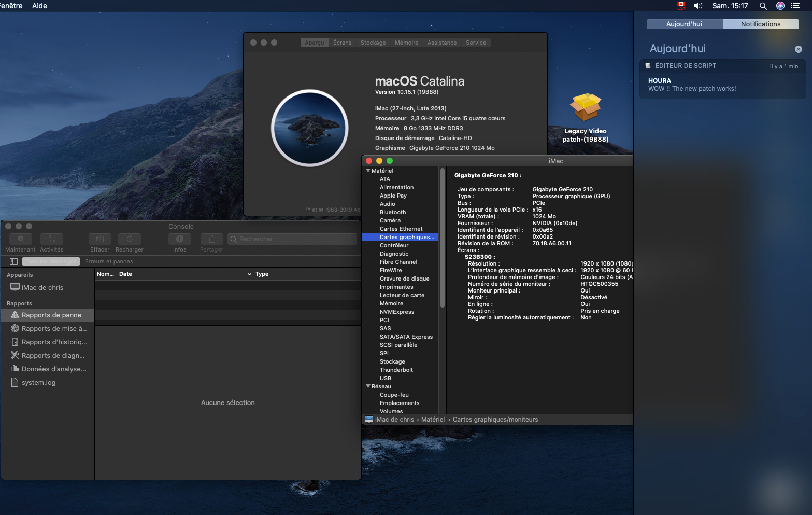This screenshot has height=515, width=812.
Task: Open the Legacy Video patch package on desktop
Action: tap(586, 107)
